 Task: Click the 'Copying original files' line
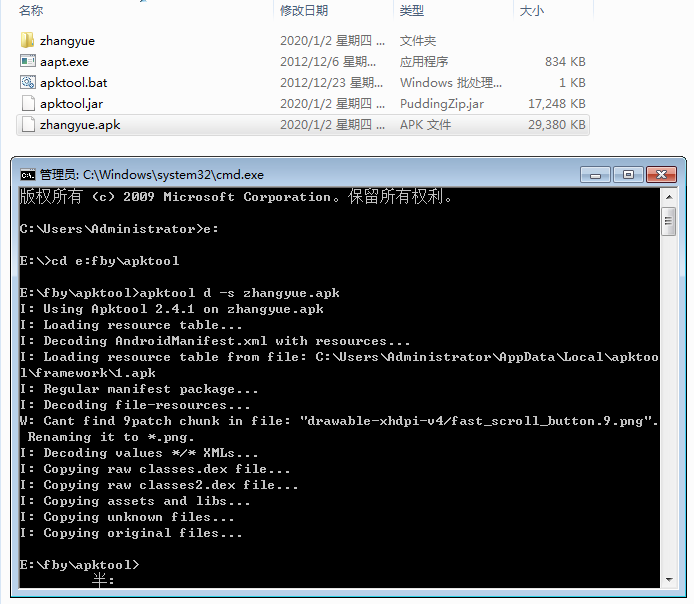[131, 533]
